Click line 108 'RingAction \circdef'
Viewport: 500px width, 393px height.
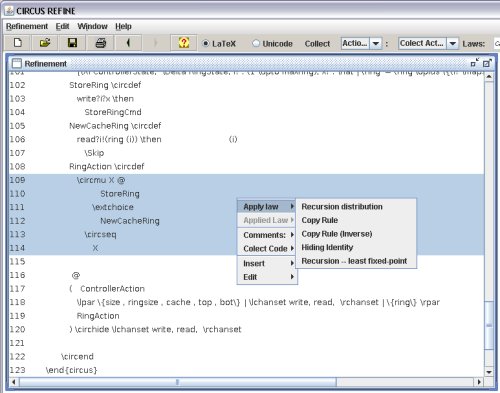tap(106, 166)
